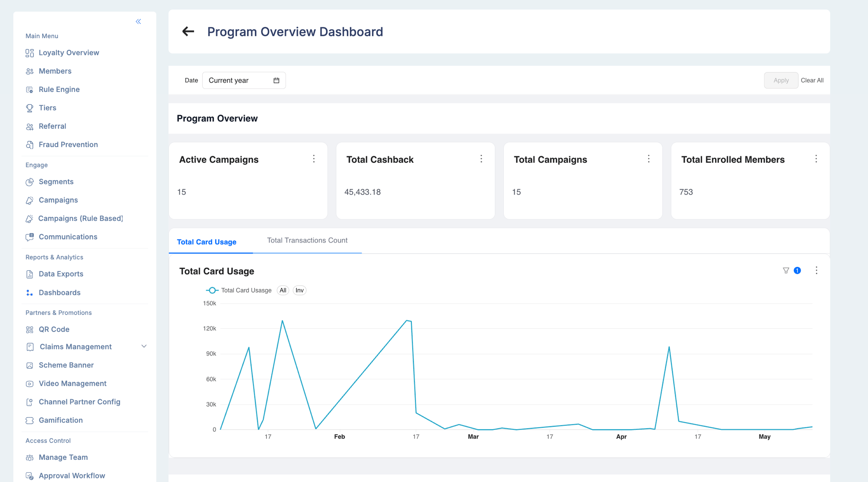Open Total Cashback card options menu
Image resolution: width=868 pixels, height=482 pixels.
click(x=481, y=159)
